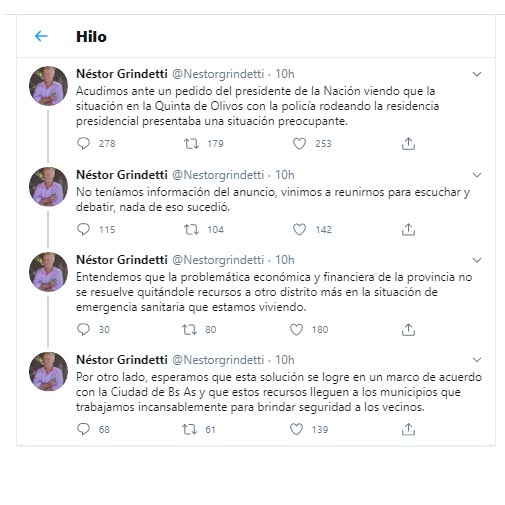Image resolution: width=505 pixels, height=505 pixels.
Task: Share the tweet about 'información del anuncio'
Action: pos(408,229)
